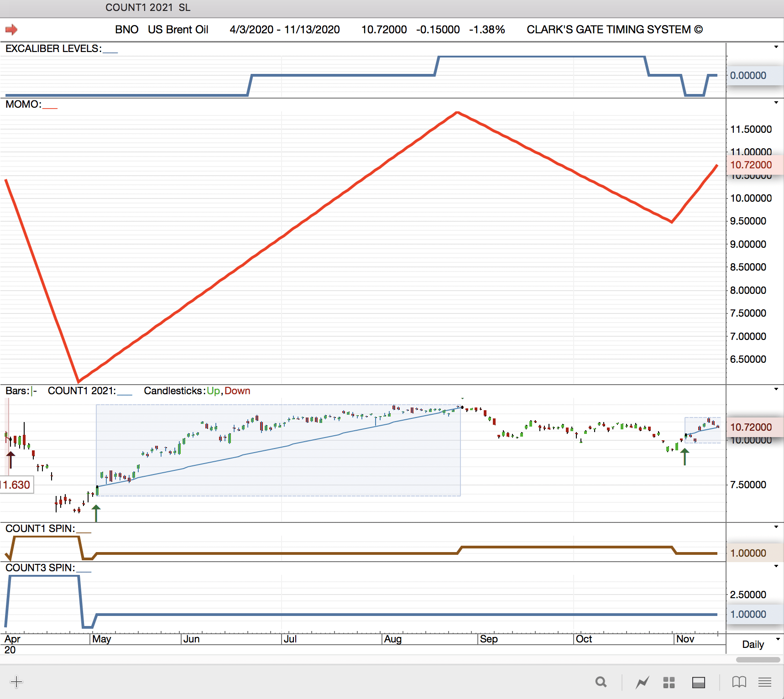Open the magnifier search tool
The width and height of the screenshot is (784, 699).
click(601, 682)
